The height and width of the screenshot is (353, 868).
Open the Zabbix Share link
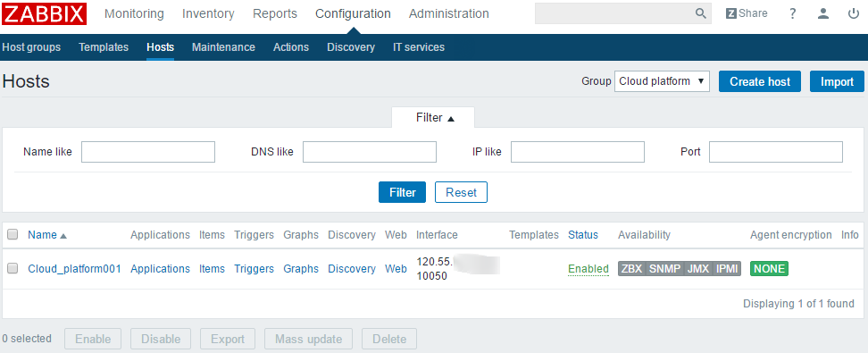(x=747, y=13)
